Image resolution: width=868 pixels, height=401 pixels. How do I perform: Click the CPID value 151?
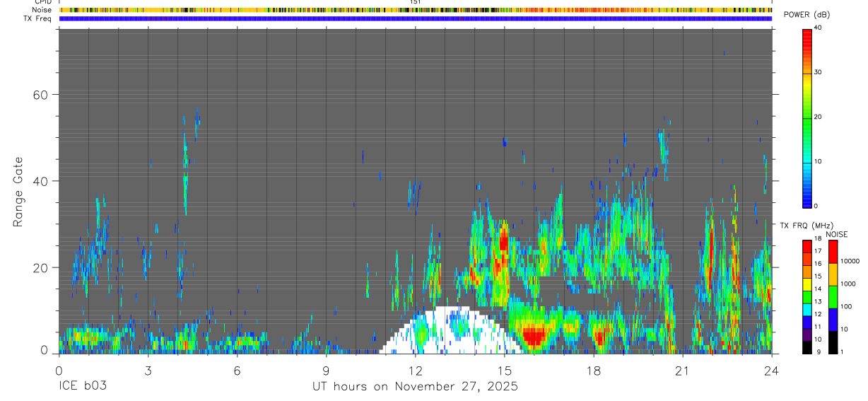tap(416, 2)
